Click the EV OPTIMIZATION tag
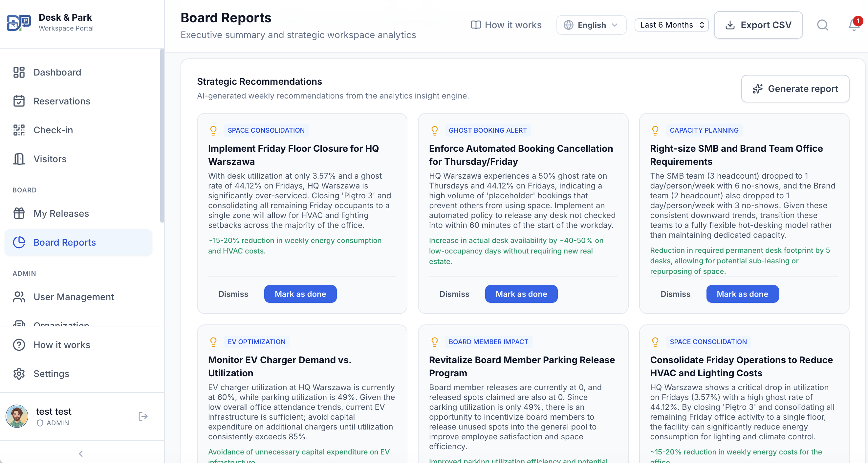868x463 pixels. [x=256, y=342]
